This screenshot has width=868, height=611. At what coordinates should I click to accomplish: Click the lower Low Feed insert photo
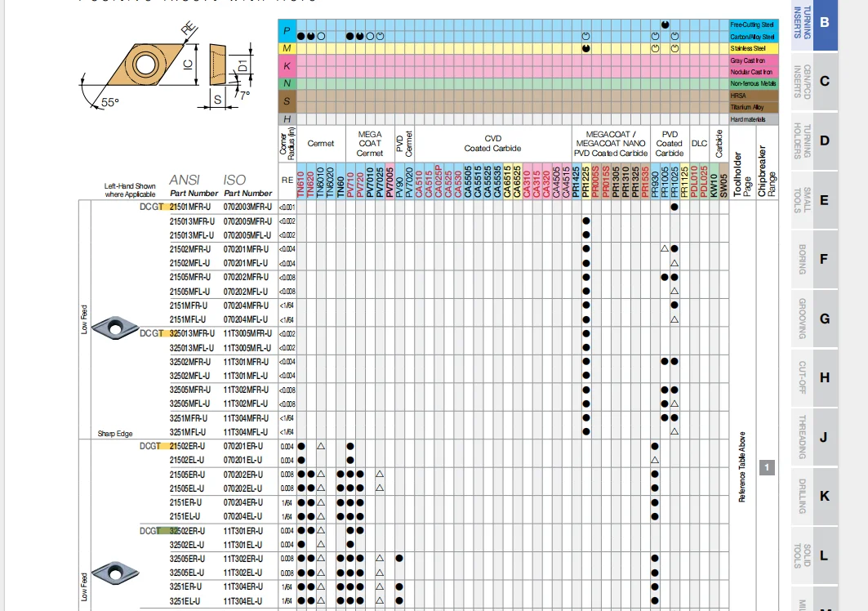click(x=114, y=573)
